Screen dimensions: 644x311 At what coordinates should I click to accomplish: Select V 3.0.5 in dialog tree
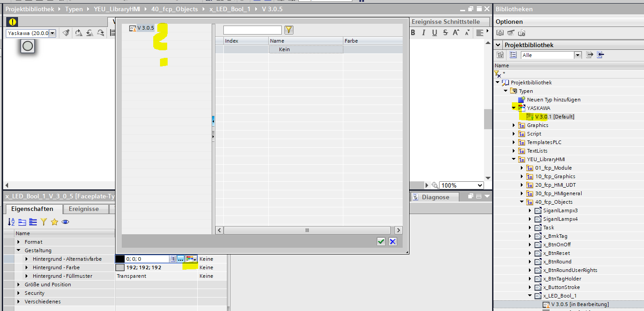click(x=146, y=28)
